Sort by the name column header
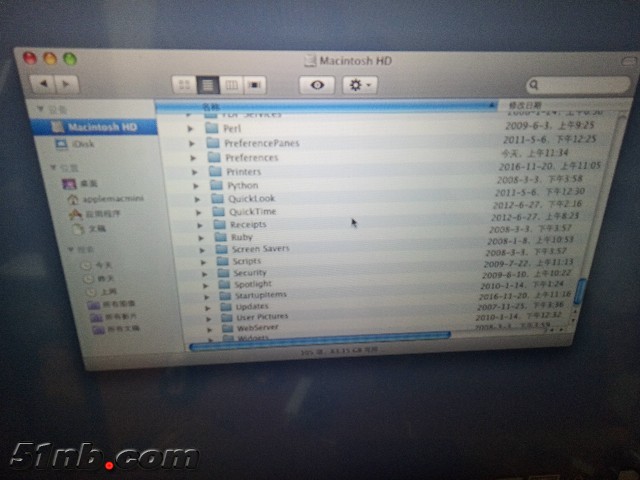 (x=326, y=107)
